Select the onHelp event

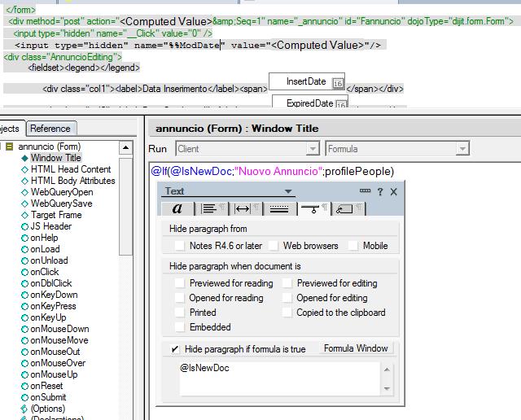click(44, 238)
